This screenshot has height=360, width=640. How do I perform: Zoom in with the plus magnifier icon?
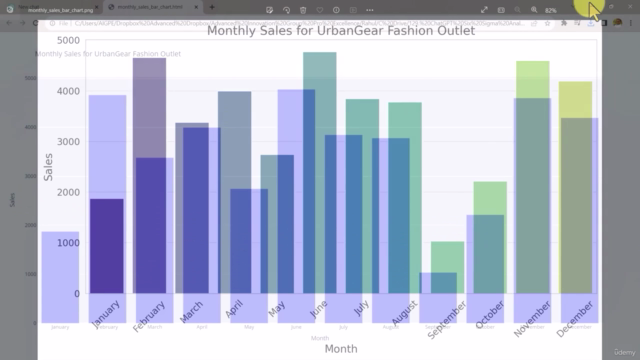click(534, 10)
